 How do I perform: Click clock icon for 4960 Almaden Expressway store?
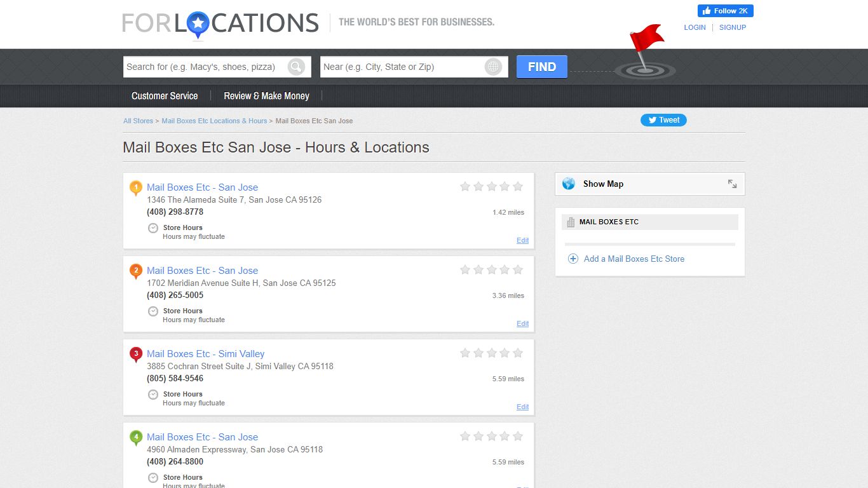coord(153,478)
